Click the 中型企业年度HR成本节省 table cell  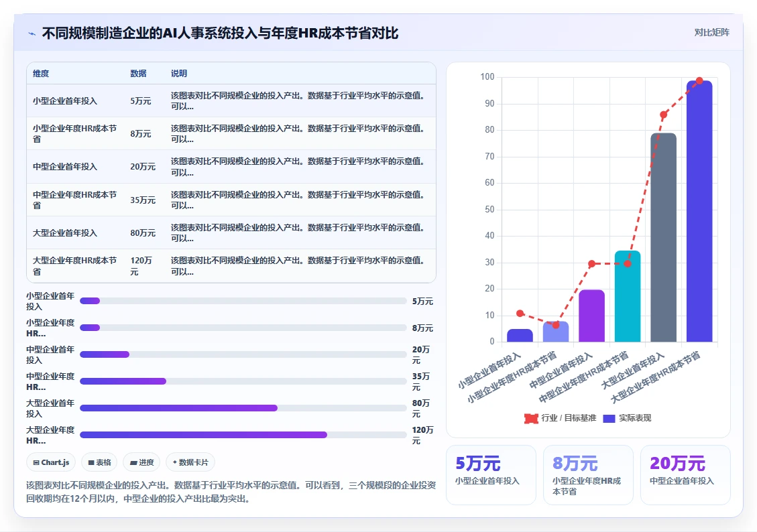75,200
